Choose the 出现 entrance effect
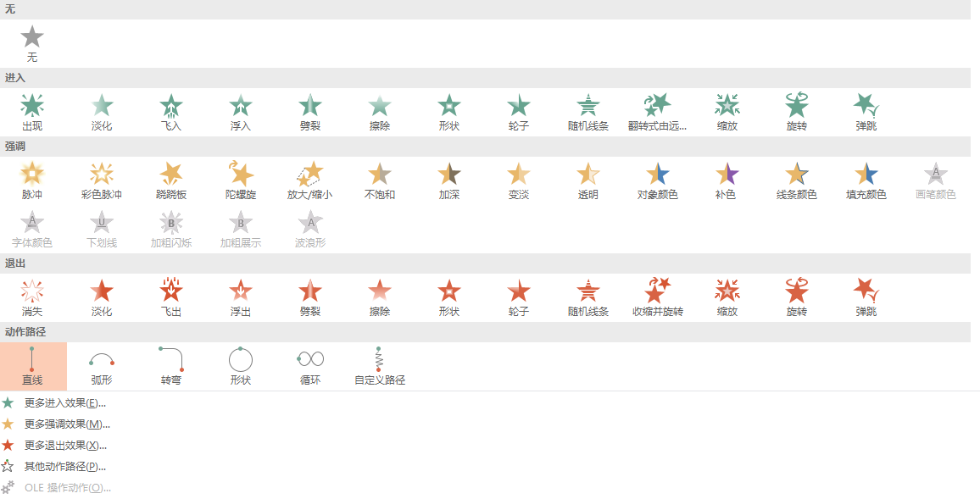The height and width of the screenshot is (499, 980). [x=32, y=113]
